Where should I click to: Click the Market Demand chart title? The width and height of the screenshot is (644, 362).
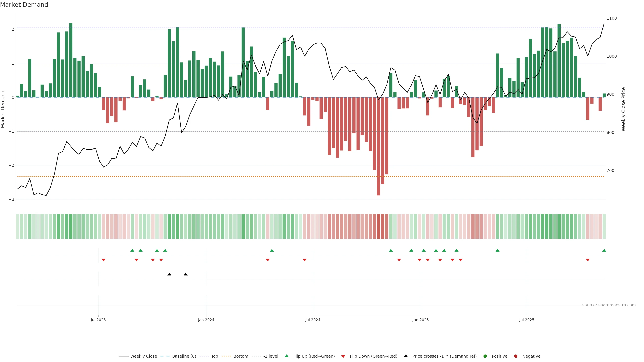(24, 5)
